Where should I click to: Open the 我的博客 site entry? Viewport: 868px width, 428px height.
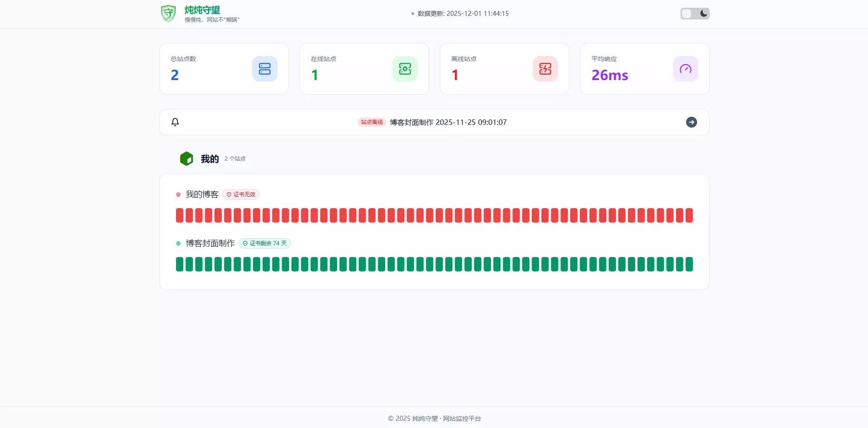(202, 195)
